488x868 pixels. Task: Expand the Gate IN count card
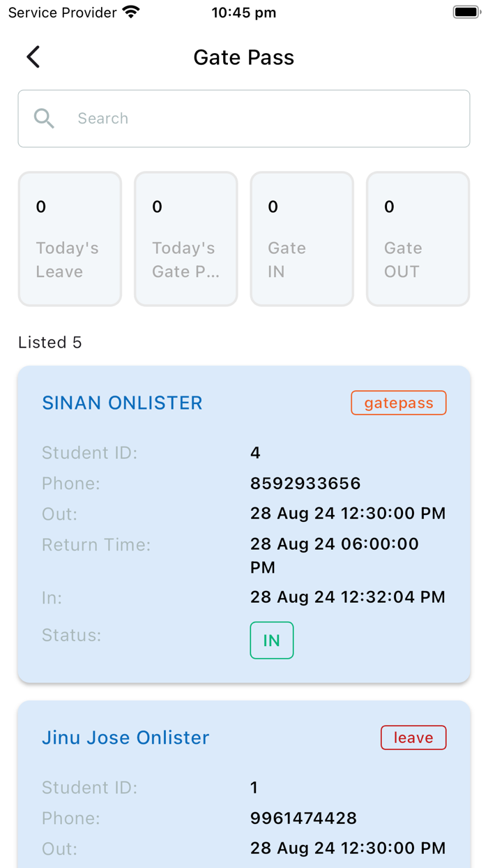tap(301, 239)
